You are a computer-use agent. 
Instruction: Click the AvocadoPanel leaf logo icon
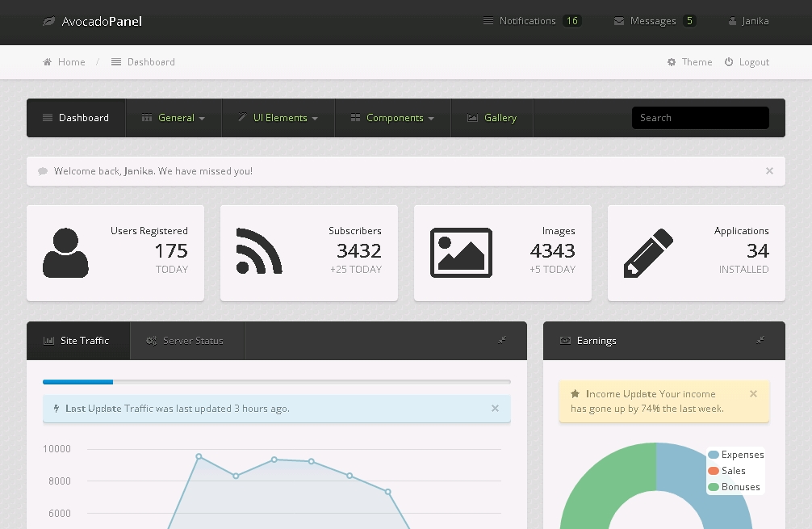pyautogui.click(x=49, y=22)
